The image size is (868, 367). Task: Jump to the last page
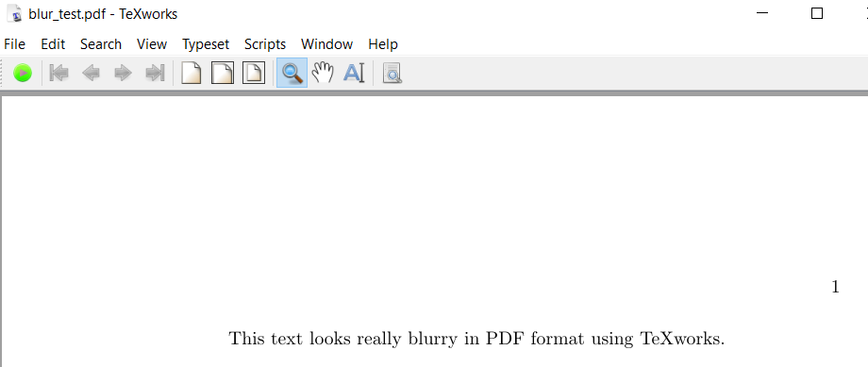click(x=155, y=73)
